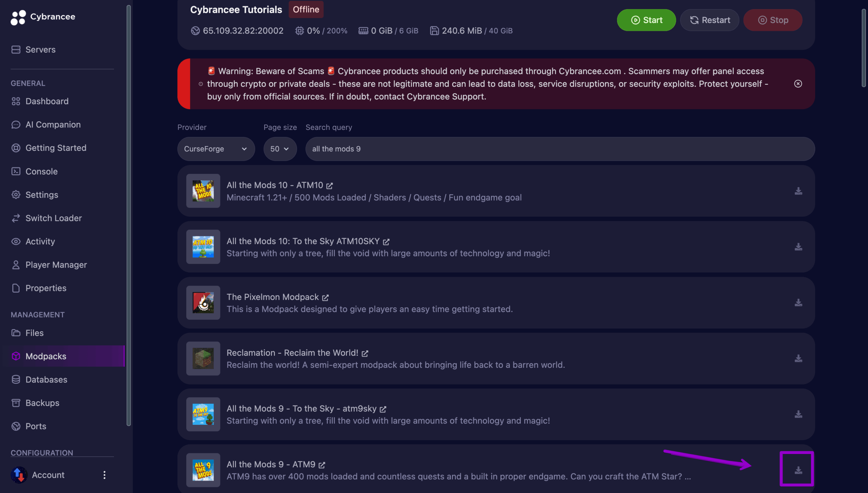Image resolution: width=868 pixels, height=493 pixels.
Task: Open external link for All the Mods 10: To the Sky
Action: 386,242
